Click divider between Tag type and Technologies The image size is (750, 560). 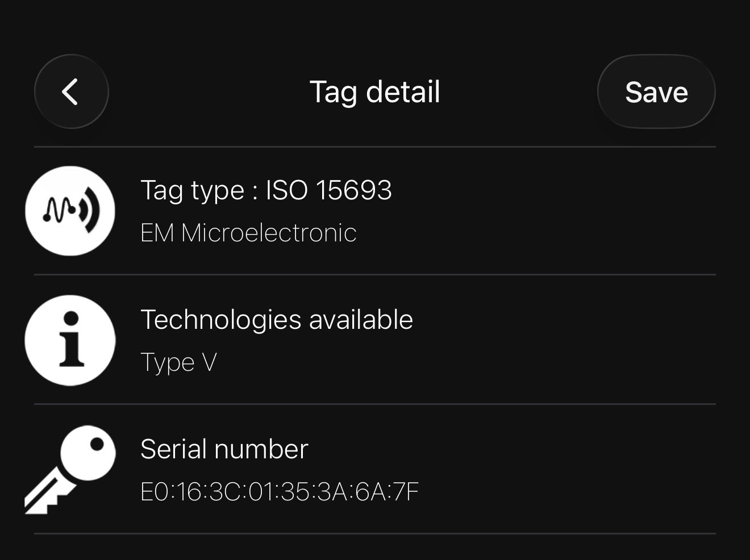pyautogui.click(x=374, y=275)
